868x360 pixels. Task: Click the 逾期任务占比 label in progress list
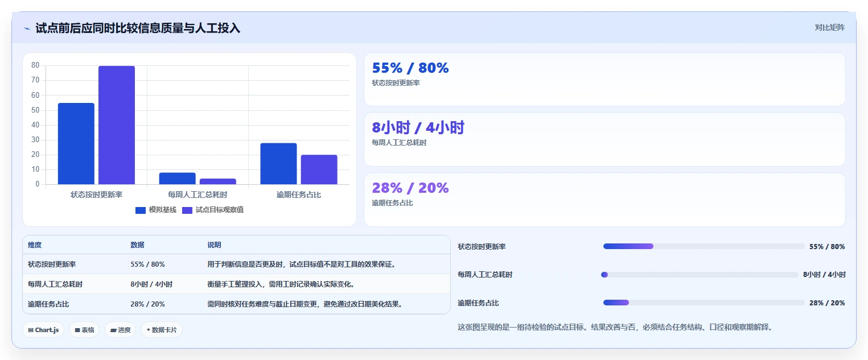pyautogui.click(x=478, y=303)
